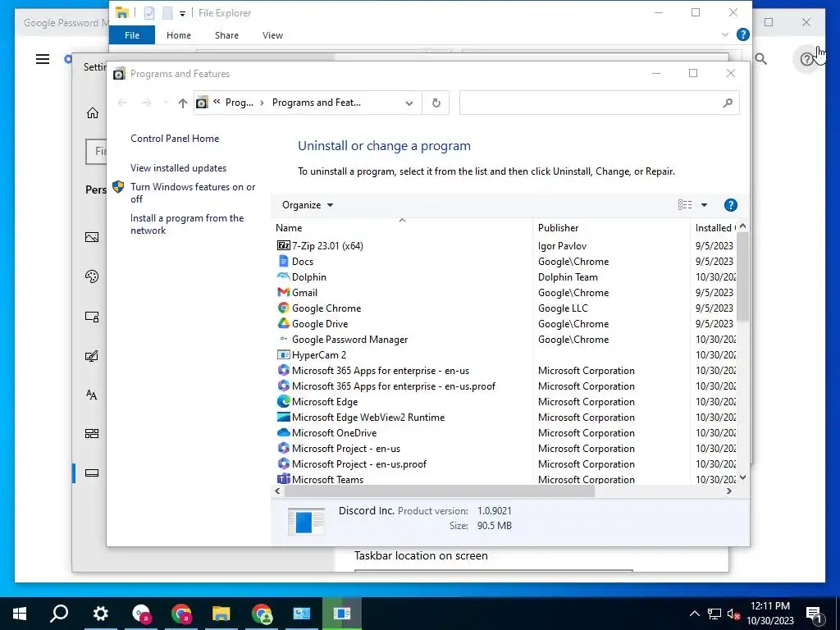Image resolution: width=840 pixels, height=630 pixels.
Task: Select the HyperCam 2 icon
Action: click(283, 354)
